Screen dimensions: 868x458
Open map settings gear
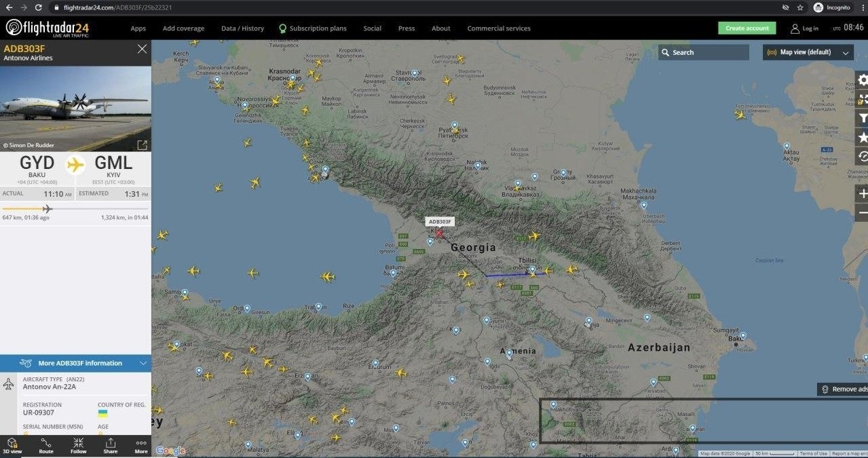click(863, 80)
